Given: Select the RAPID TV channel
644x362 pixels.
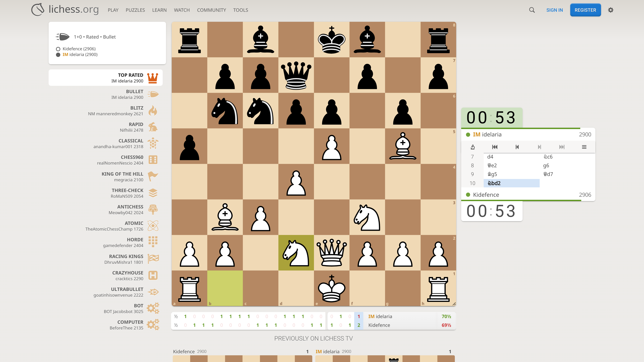Looking at the screenshot, I should tap(105, 127).
